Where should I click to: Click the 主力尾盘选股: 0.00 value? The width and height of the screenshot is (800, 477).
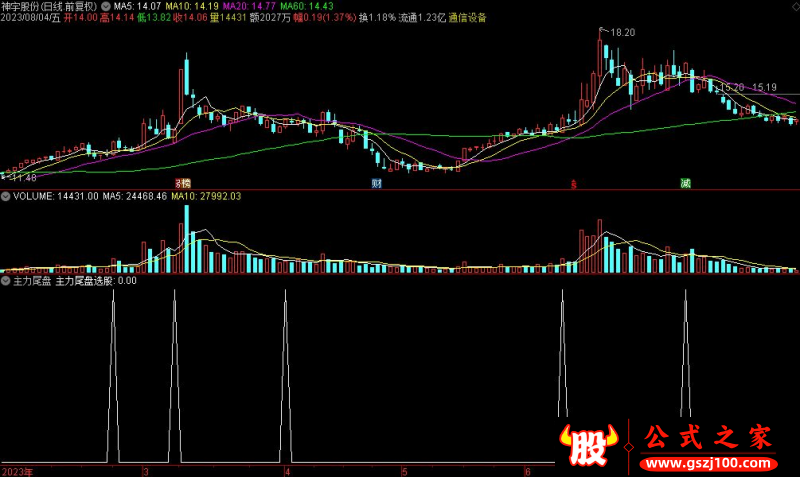pos(96,281)
